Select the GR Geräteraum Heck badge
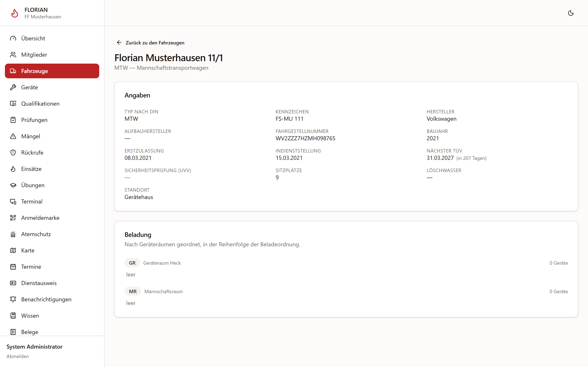588x367 pixels. coord(132,263)
